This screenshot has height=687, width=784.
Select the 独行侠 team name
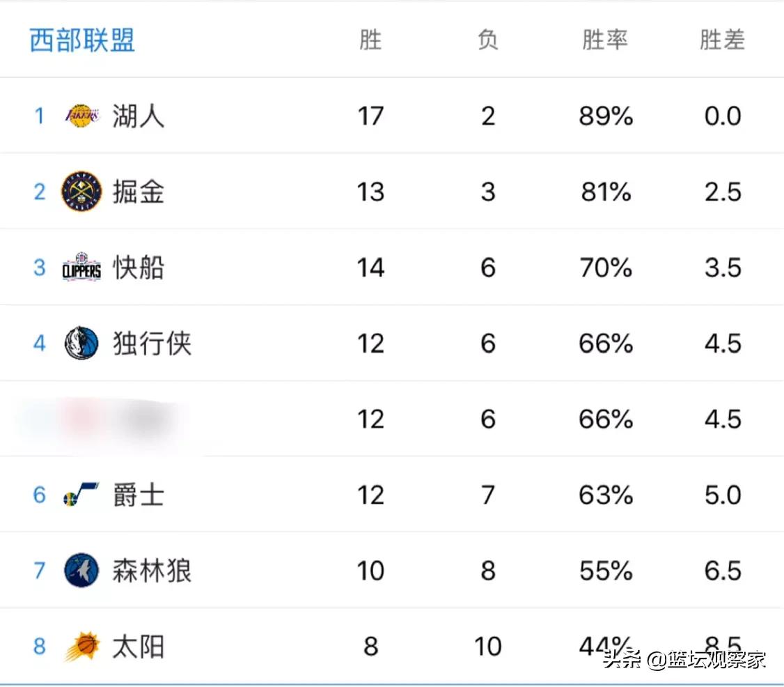[x=152, y=343]
